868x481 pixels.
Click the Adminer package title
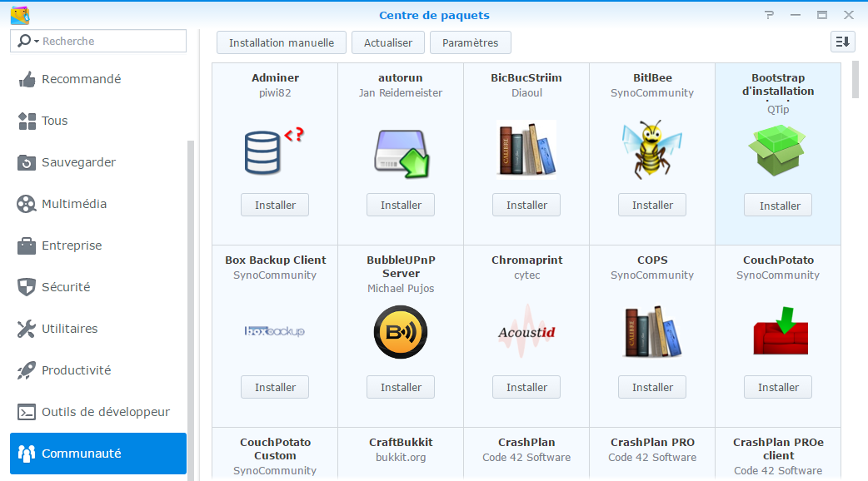(275, 78)
